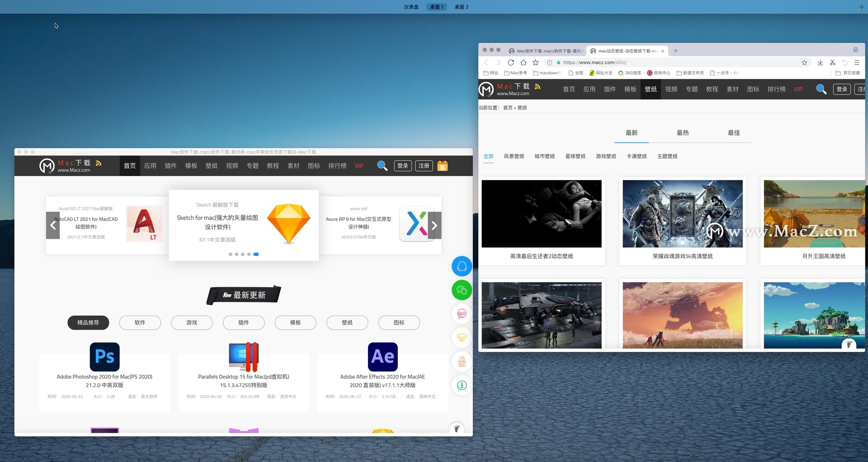Select the 最热 sorting tab
868x462 pixels.
683,133
